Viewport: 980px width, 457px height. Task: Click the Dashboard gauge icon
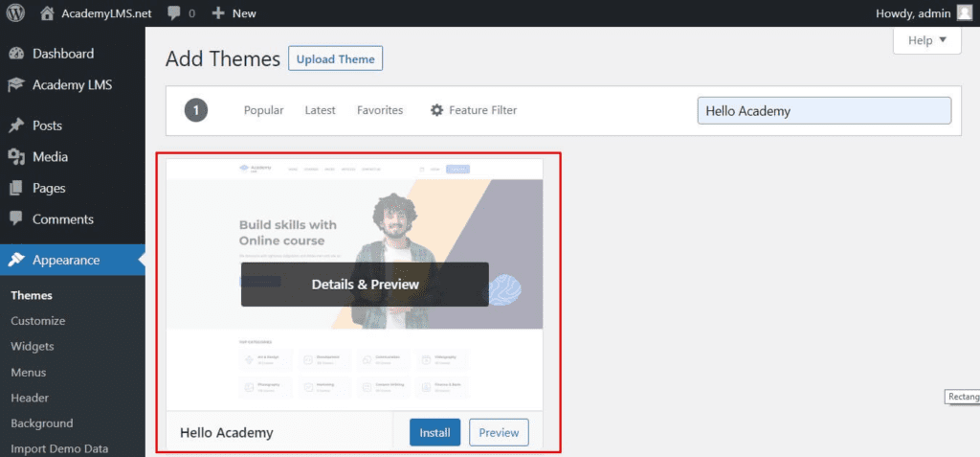coord(16,54)
